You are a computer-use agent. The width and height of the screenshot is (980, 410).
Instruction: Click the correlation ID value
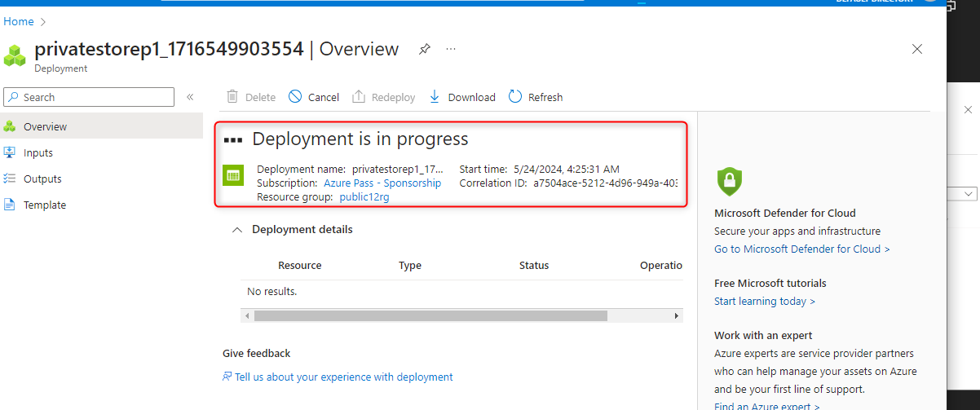pyautogui.click(x=606, y=183)
